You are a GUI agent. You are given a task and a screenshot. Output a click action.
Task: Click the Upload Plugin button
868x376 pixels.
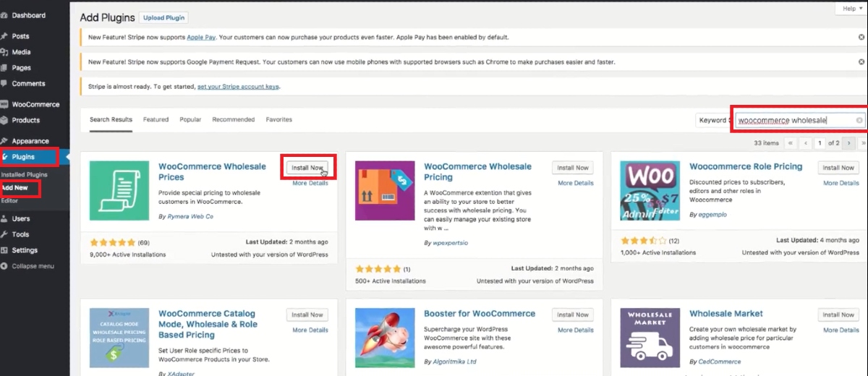click(x=163, y=17)
